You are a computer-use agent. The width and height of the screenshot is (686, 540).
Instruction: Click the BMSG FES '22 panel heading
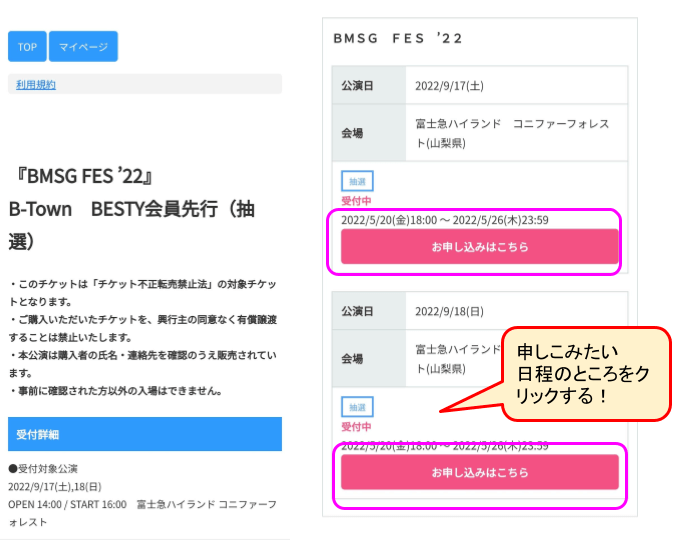click(x=397, y=39)
